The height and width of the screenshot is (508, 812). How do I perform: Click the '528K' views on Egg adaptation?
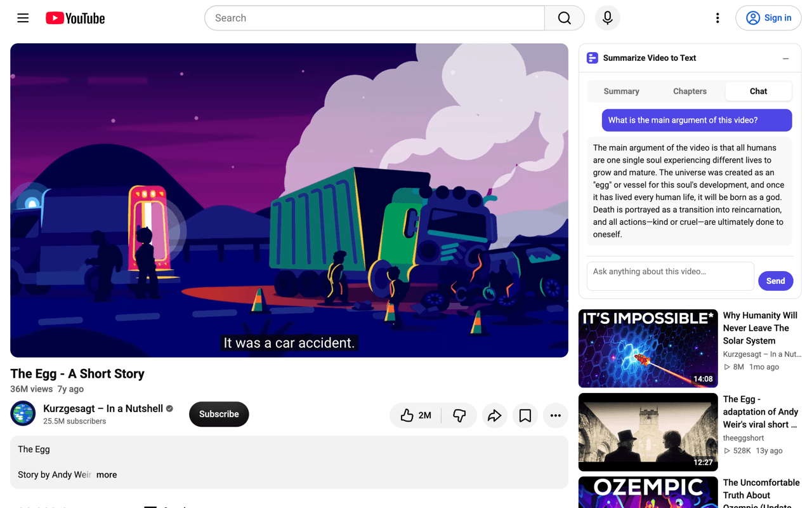tap(737, 451)
